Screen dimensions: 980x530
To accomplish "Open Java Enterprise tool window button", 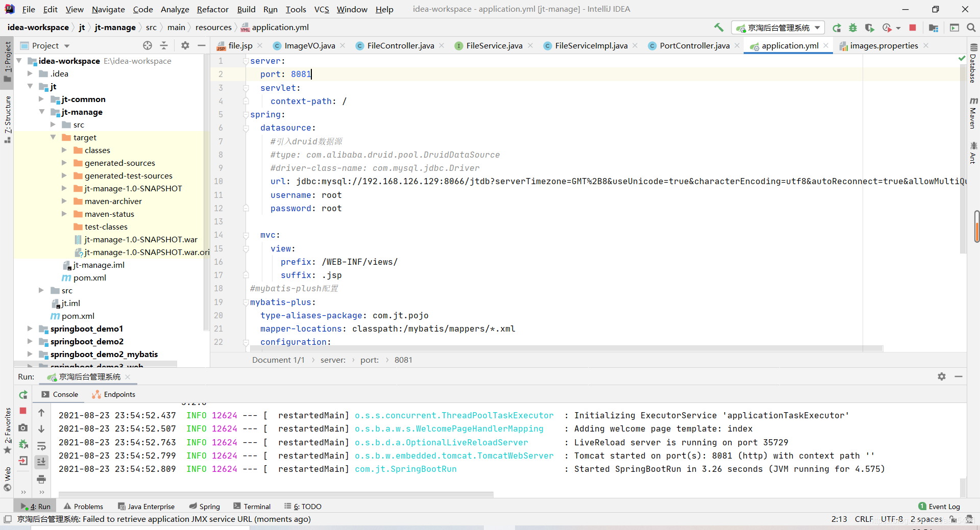I will click(x=146, y=507).
